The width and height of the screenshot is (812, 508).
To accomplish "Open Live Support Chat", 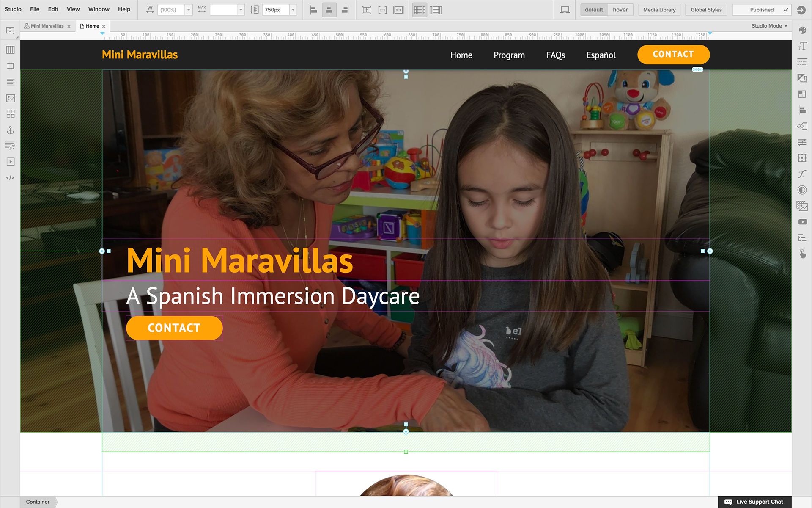I will pos(754,502).
